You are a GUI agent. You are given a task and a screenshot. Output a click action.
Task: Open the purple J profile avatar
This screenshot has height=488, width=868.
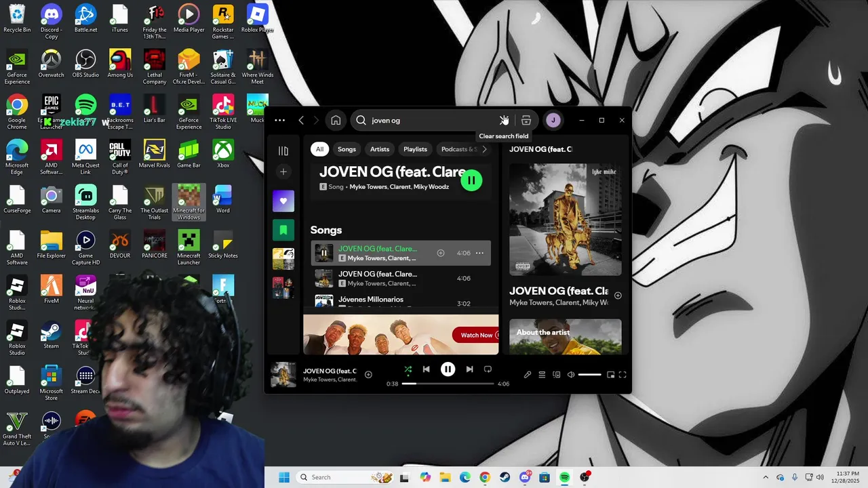click(x=553, y=120)
